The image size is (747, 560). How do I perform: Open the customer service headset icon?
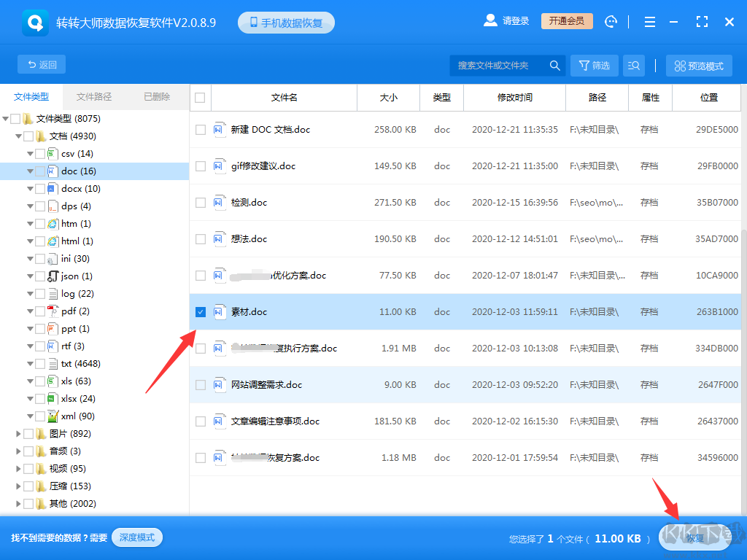(x=611, y=22)
